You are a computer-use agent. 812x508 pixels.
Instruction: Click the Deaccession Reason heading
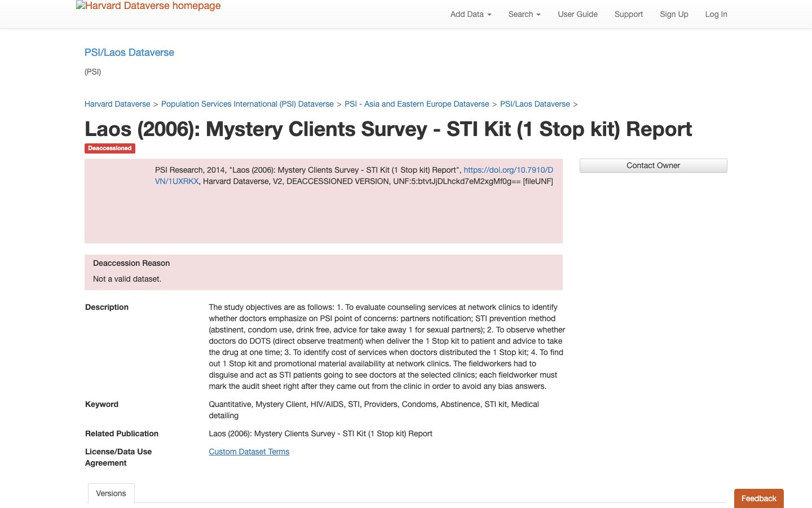pyautogui.click(x=131, y=263)
